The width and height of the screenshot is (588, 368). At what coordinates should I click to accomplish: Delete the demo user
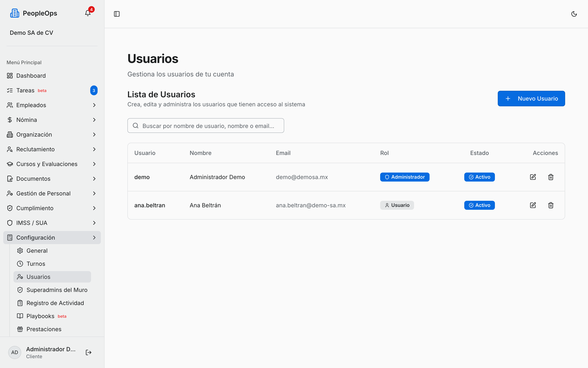(551, 177)
